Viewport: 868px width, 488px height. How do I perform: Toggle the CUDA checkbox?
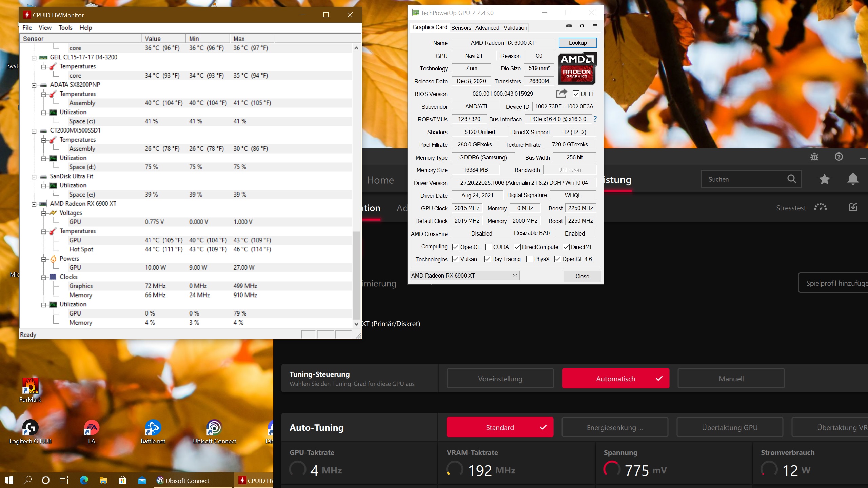point(489,247)
